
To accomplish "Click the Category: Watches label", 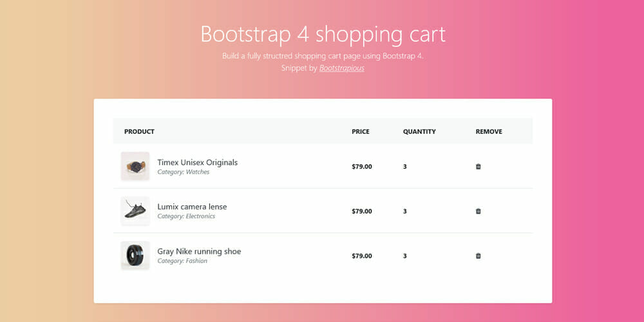I will tap(184, 172).
